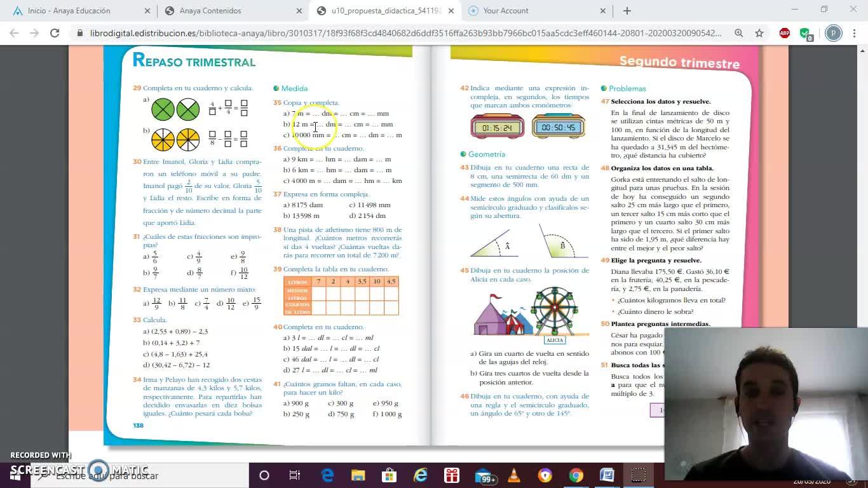Screen dimensions: 868x488
Task: Open Cortana circle on taskbar
Action: [x=264, y=475]
